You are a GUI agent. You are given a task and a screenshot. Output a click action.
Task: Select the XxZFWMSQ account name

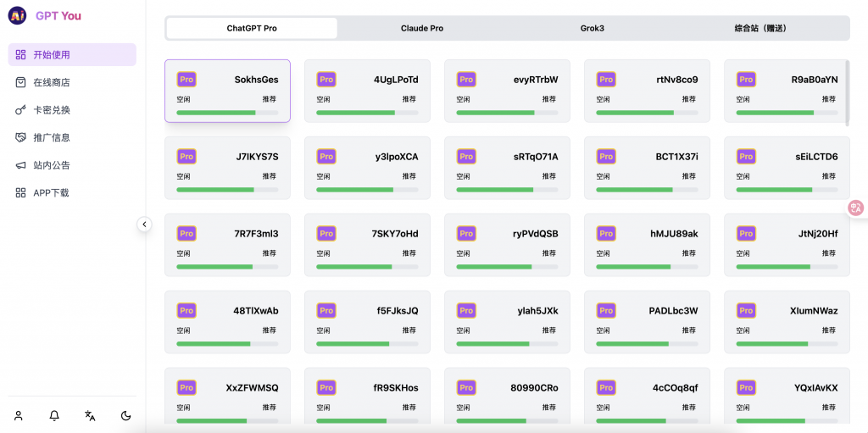(253, 387)
